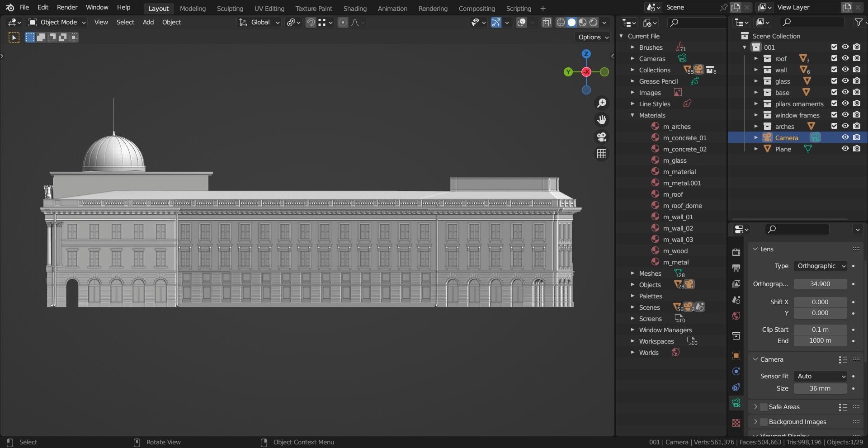This screenshot has height=448, width=868.
Task: Select wireframe viewport shading
Action: click(561, 22)
